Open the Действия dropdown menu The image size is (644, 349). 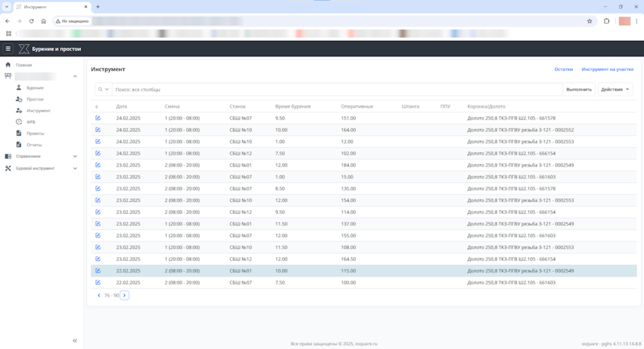point(615,89)
